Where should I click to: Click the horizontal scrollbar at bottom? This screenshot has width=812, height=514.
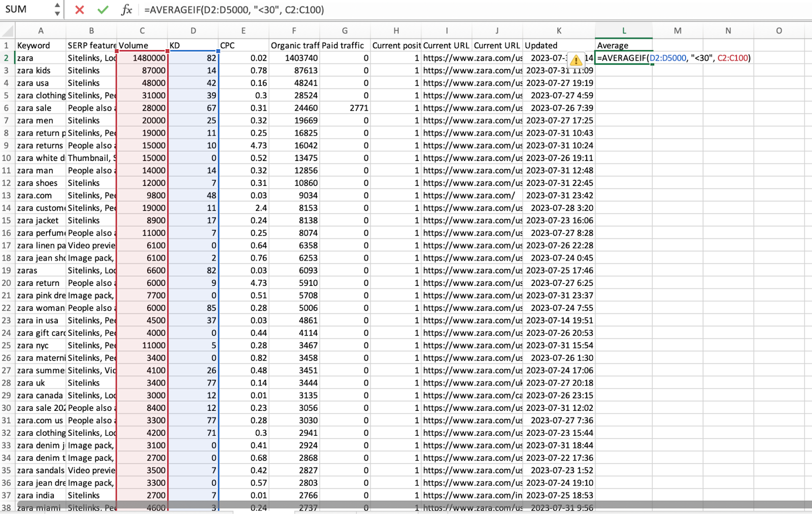click(x=414, y=505)
